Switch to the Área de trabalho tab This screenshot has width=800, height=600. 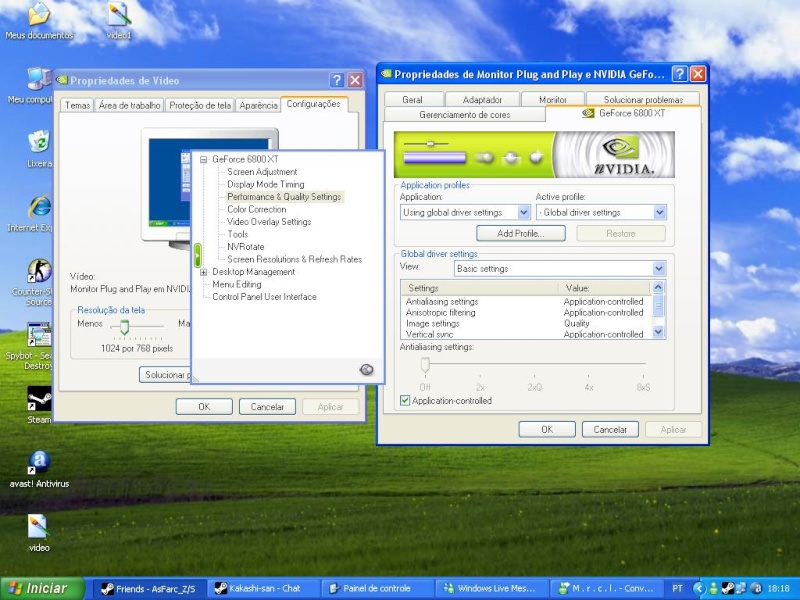coord(130,105)
